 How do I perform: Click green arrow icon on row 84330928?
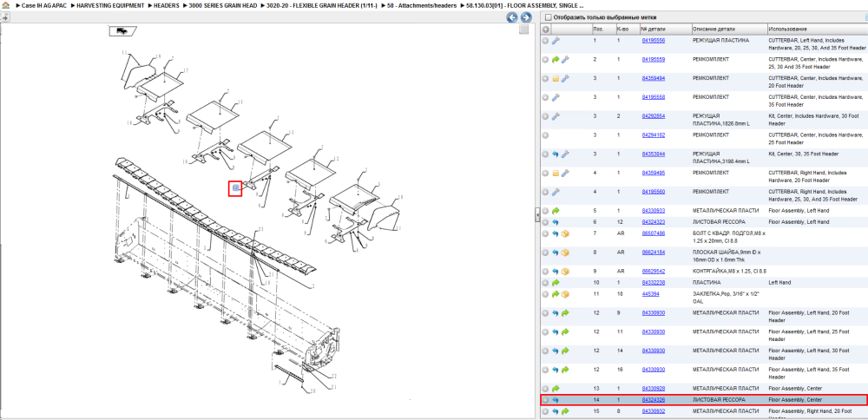[x=556, y=389]
